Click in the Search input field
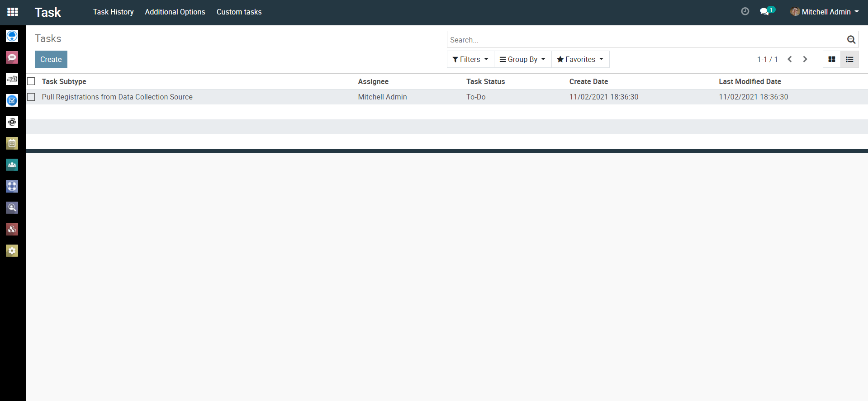The width and height of the screenshot is (868, 401). click(645, 40)
